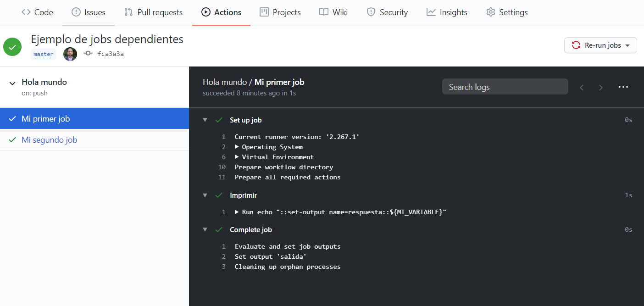Select log line 'Cleaning up orphan processes'
This screenshot has width=644, height=306.
pos(288,267)
